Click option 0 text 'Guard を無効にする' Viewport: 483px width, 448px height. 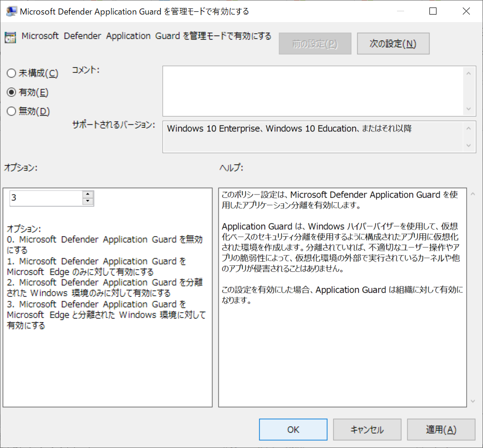coord(105,245)
